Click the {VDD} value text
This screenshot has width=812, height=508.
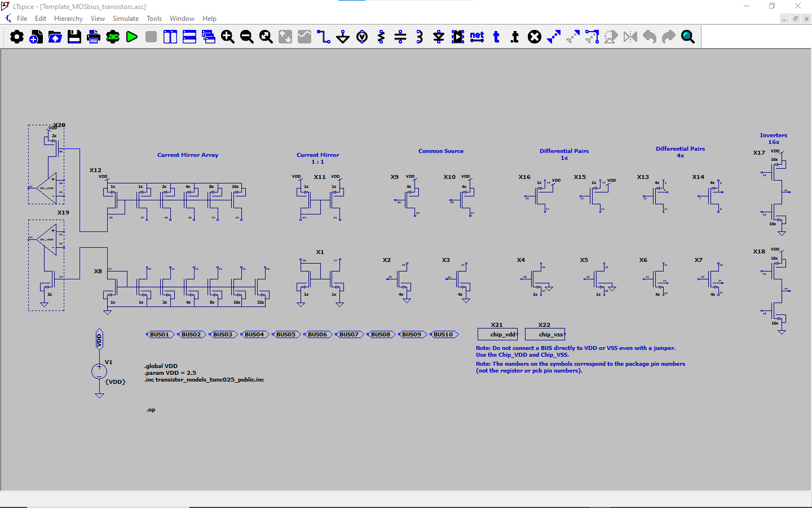pos(116,382)
